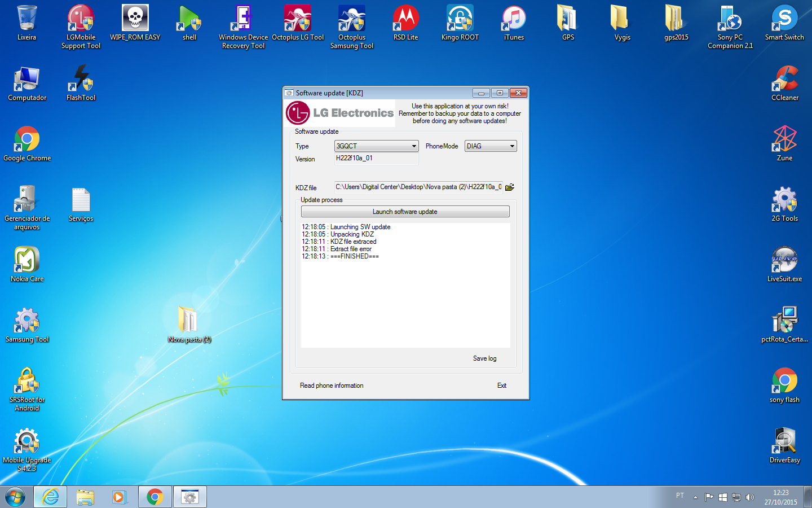Open Kingo ROOT desktop shortcut
Viewport: 812px width, 508px height.
[460, 23]
